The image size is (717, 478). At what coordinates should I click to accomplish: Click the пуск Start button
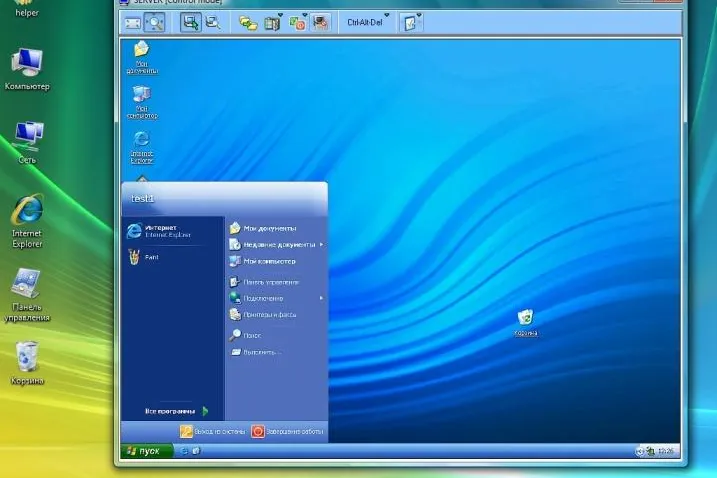pyautogui.click(x=147, y=451)
